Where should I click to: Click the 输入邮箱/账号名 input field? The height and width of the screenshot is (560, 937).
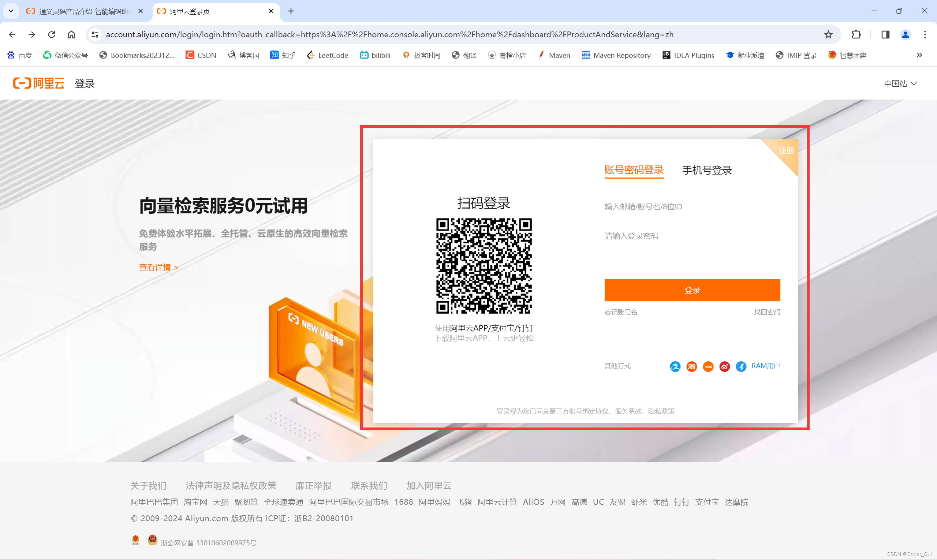pyautogui.click(x=692, y=207)
